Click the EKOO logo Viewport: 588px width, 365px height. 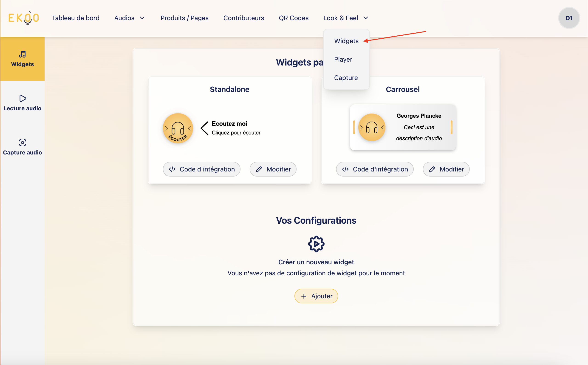(23, 18)
